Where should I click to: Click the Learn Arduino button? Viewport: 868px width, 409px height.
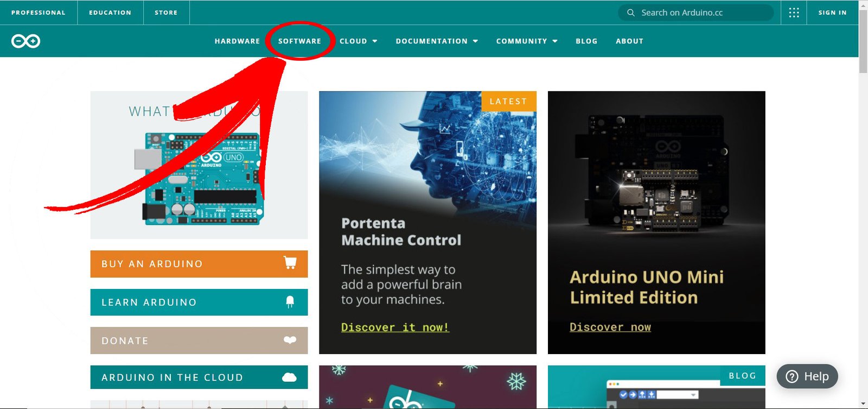[x=199, y=302]
